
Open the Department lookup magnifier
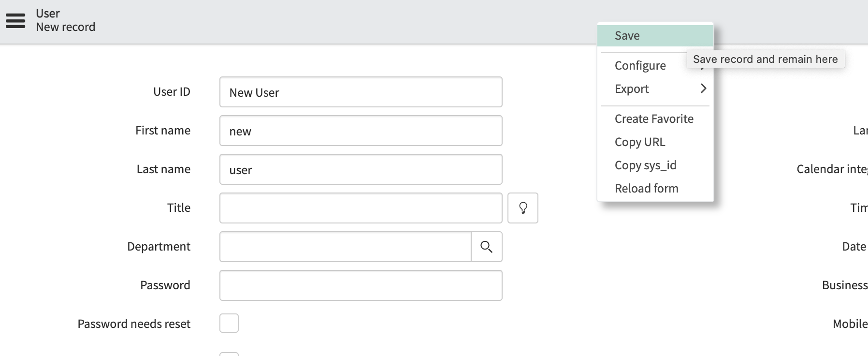pos(487,247)
